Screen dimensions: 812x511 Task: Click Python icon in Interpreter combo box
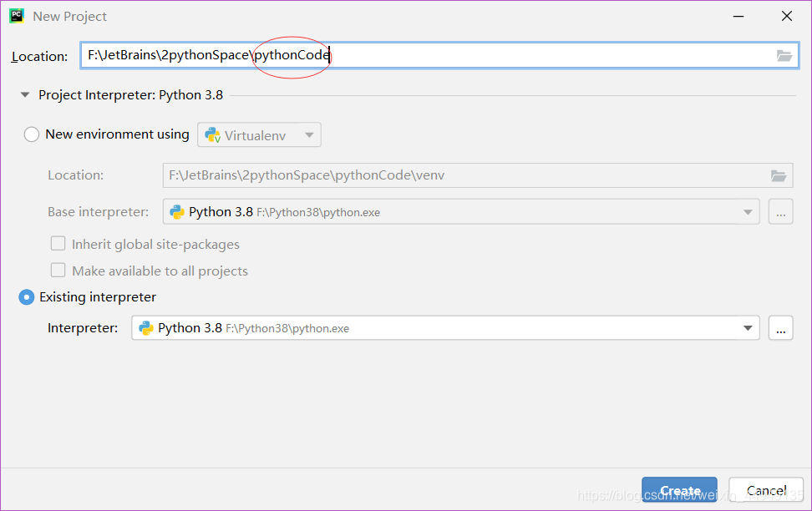(x=146, y=327)
